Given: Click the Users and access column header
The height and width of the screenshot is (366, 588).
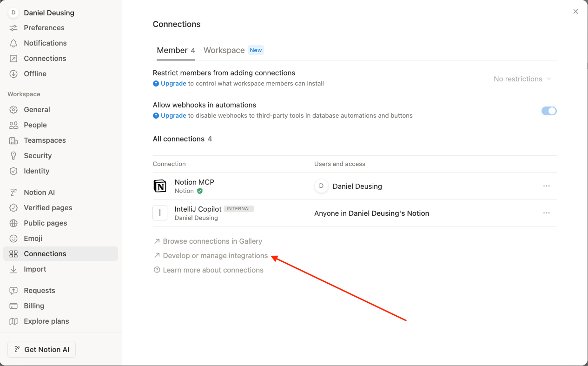Looking at the screenshot, I should click(x=340, y=164).
